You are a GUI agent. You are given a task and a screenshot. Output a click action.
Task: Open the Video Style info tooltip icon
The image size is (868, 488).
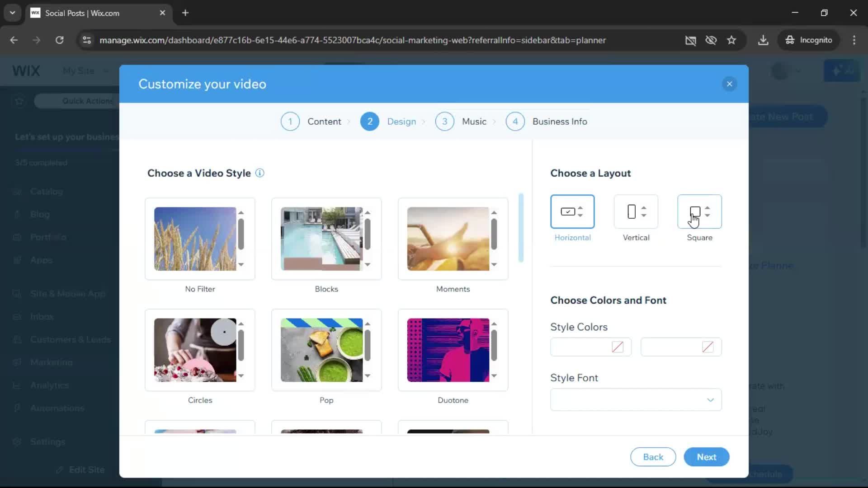click(259, 173)
